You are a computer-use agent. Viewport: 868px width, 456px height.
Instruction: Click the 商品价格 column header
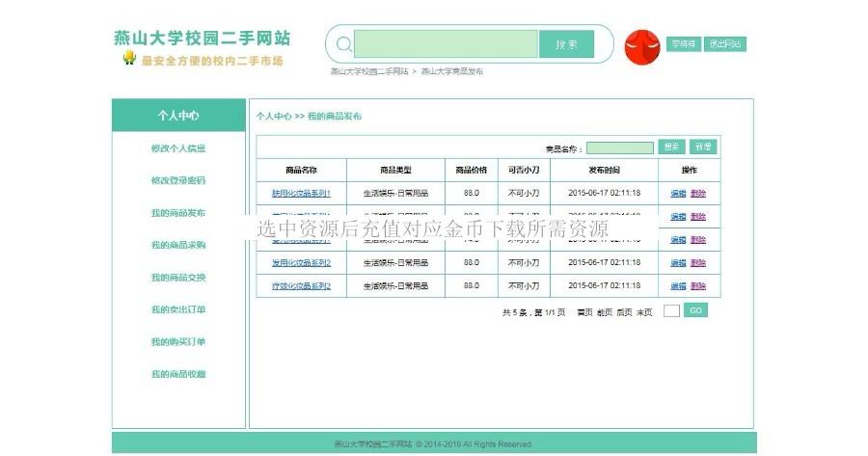(x=471, y=170)
